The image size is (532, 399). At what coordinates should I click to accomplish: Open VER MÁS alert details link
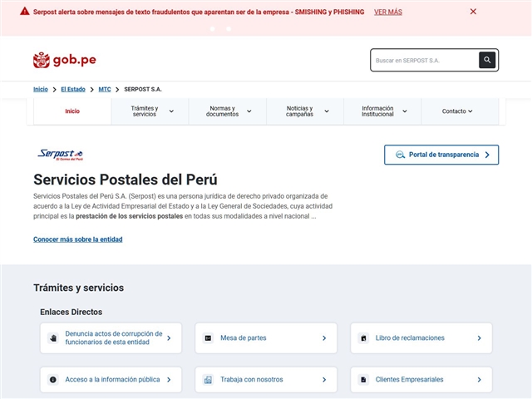point(388,12)
